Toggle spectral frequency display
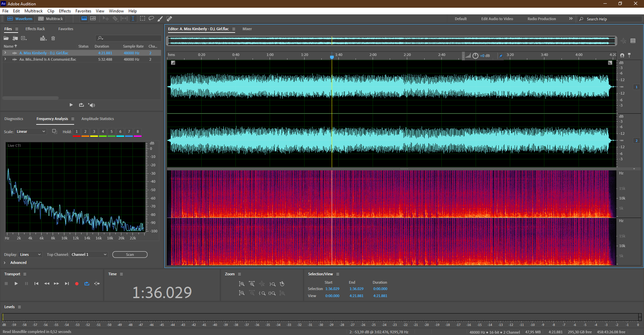644x335 pixels. 84,18
